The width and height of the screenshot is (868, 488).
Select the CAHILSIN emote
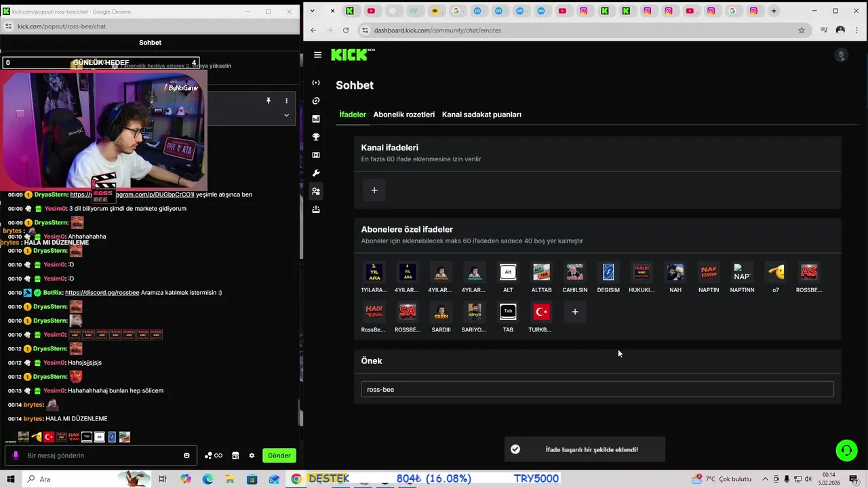point(575,272)
